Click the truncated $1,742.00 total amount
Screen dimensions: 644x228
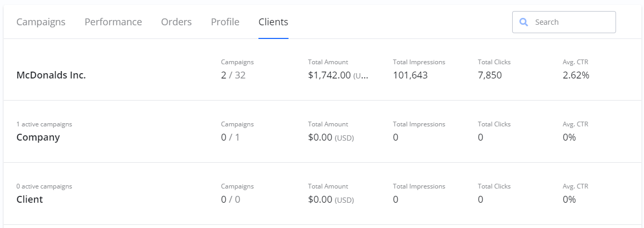coord(338,75)
